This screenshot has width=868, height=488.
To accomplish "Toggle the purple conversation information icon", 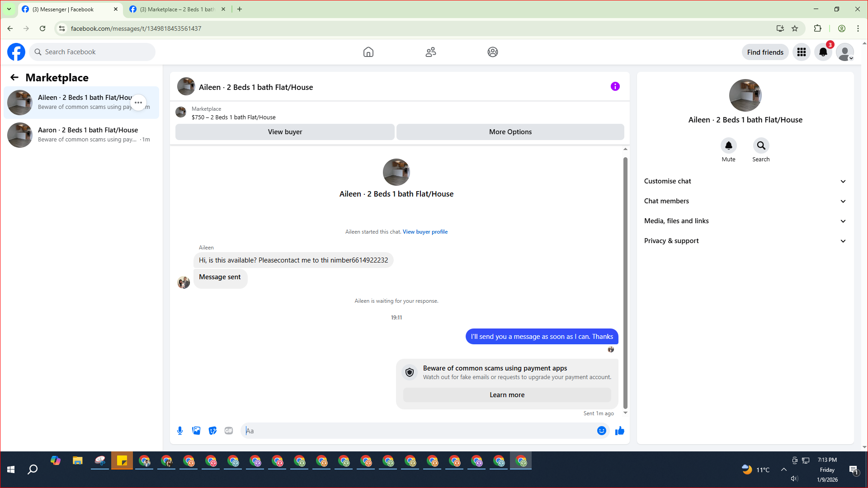I will [615, 86].
